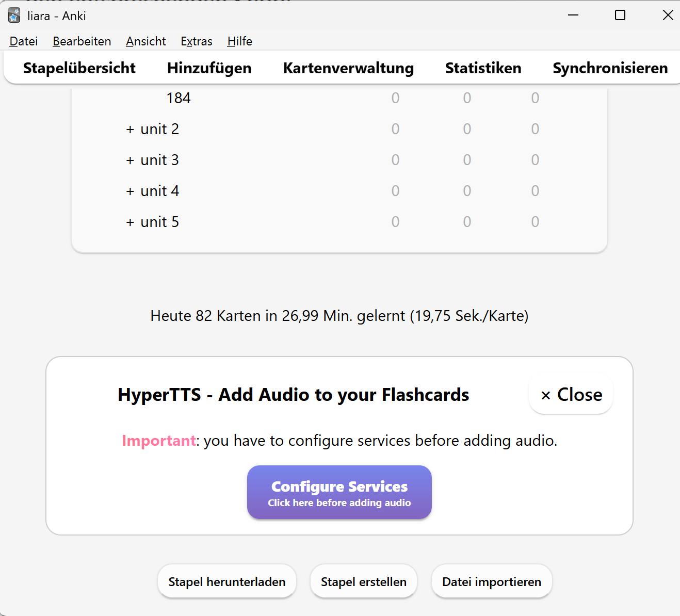This screenshot has width=680, height=616.
Task: Click Stapel herunterladen button
Action: pos(227,581)
